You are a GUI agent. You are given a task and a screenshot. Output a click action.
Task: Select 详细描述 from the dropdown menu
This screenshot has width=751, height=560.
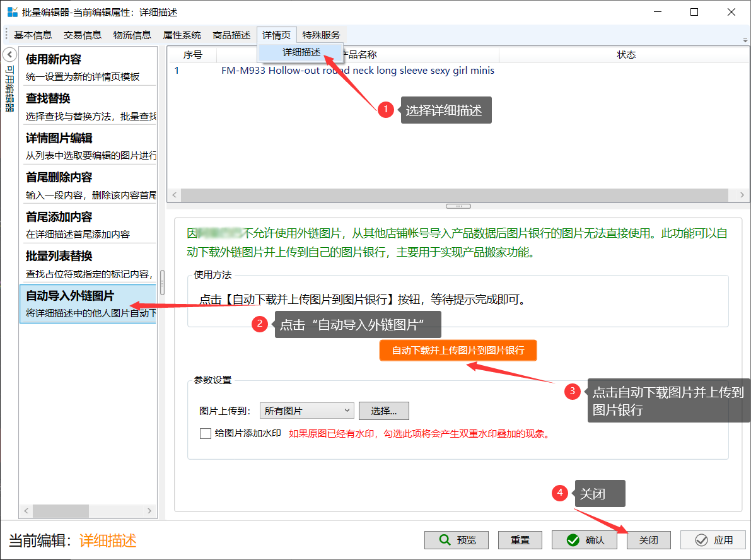301,52
